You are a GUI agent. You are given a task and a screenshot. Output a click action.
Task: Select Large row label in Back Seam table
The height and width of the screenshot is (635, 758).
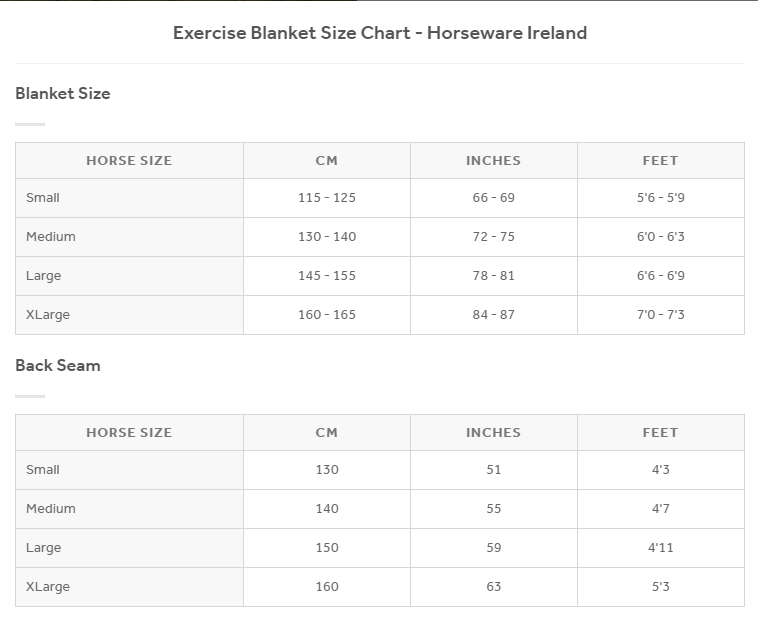44,548
